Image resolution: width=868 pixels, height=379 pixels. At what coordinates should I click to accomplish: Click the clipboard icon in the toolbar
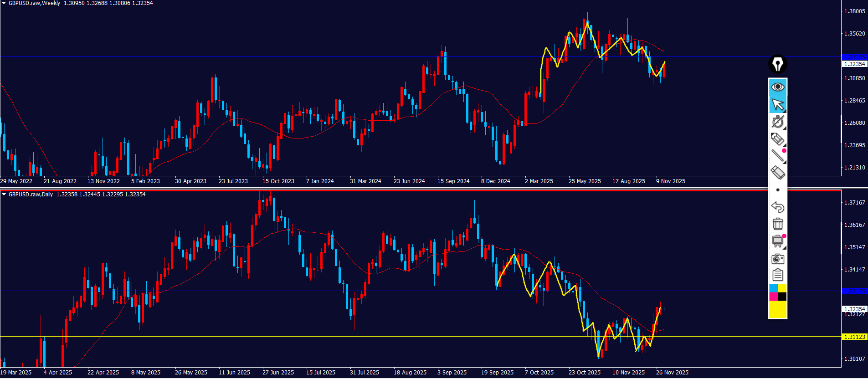777,275
